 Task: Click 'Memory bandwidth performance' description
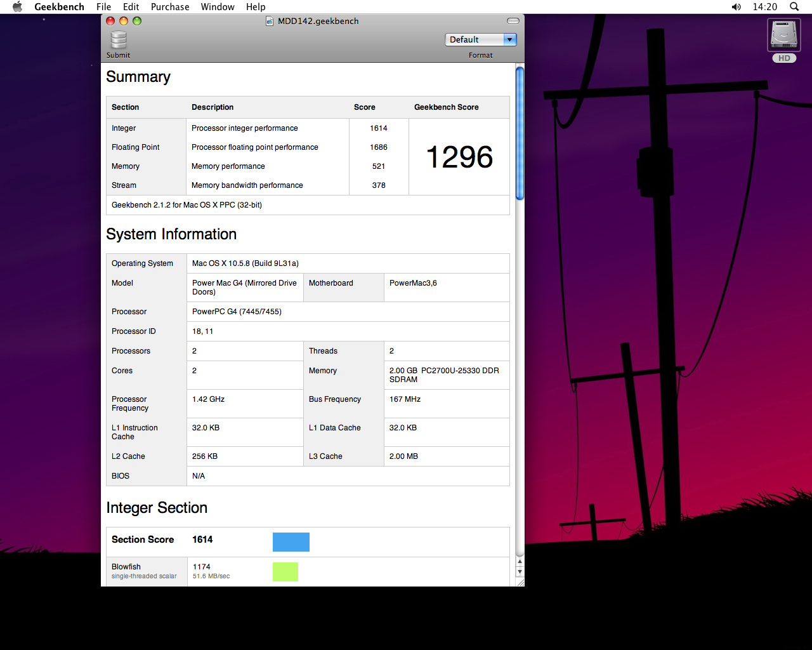247,185
